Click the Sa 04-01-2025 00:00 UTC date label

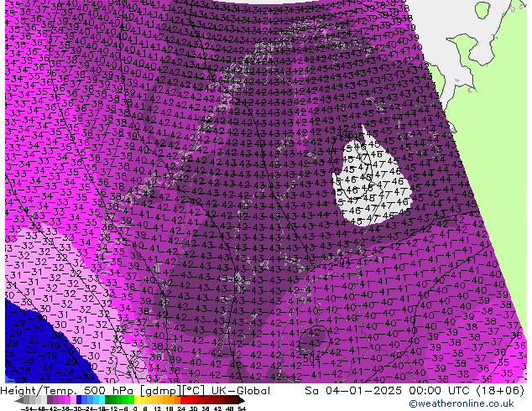(389, 391)
